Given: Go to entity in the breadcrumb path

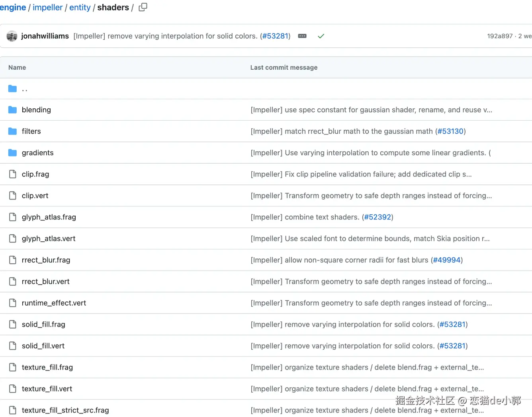Looking at the screenshot, I should pos(80,8).
